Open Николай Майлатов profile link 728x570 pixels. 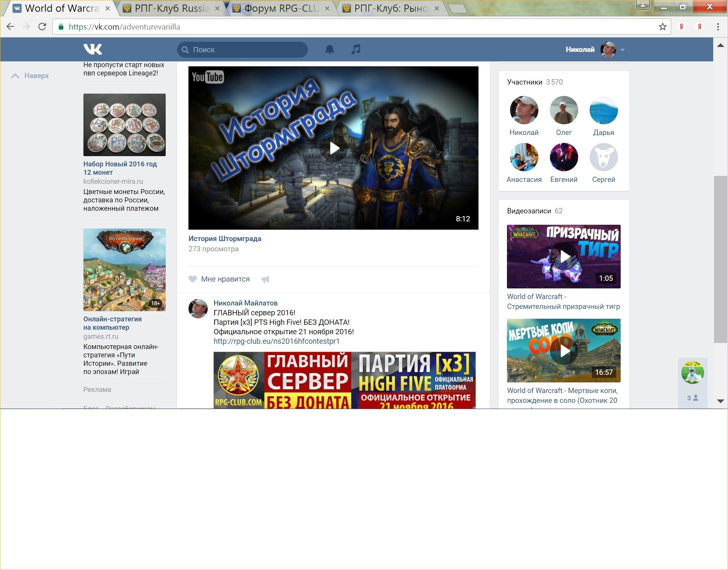click(x=245, y=303)
